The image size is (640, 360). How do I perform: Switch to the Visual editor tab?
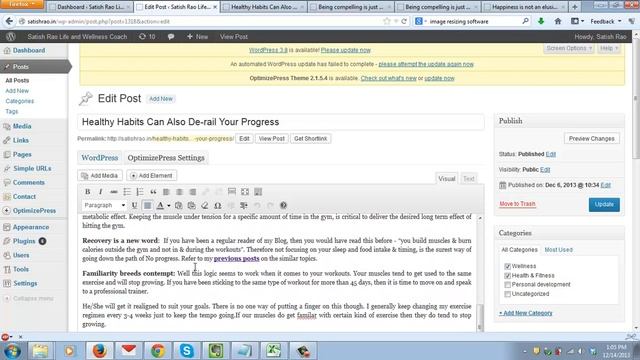tap(447, 178)
